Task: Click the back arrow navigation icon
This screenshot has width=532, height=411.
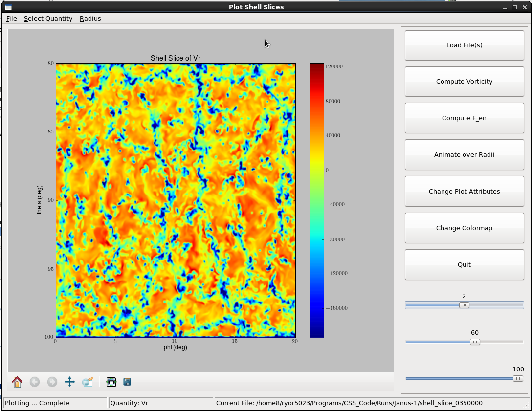Action: (35, 382)
